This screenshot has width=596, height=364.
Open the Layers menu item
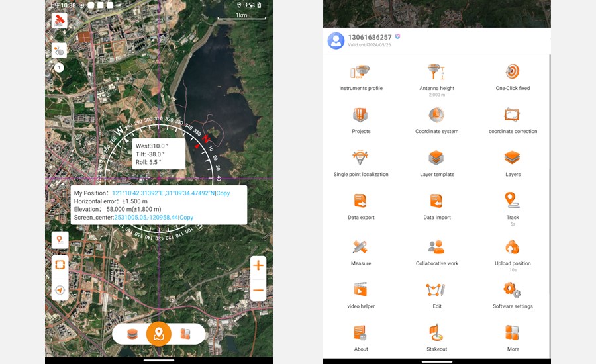coord(513,162)
